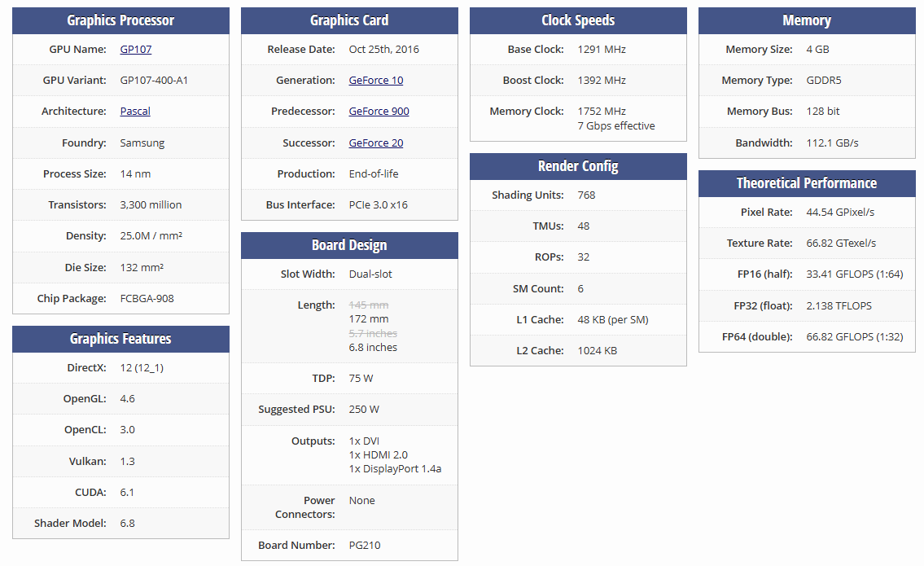Click the End-of-life production value
Image resolution: width=924 pixels, height=566 pixels.
tap(374, 174)
